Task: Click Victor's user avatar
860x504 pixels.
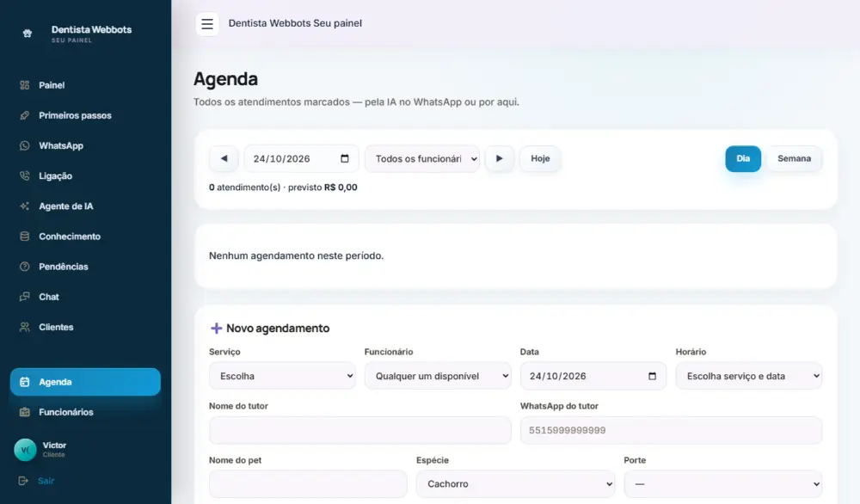Action: tap(25, 450)
